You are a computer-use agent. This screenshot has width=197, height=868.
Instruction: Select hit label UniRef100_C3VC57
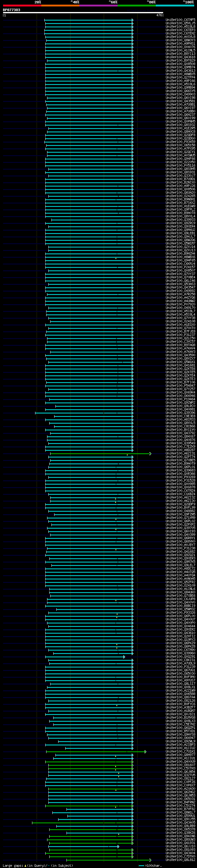coord(180,342)
